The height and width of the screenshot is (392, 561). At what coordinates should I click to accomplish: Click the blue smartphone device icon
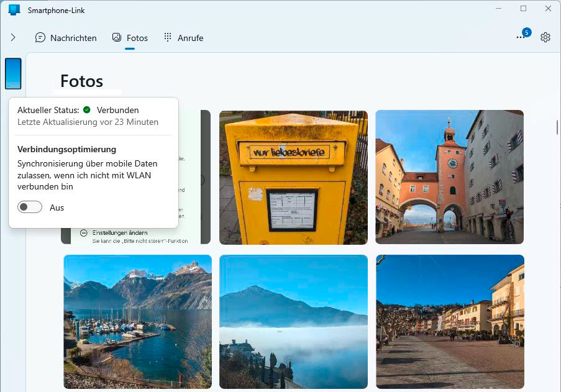point(13,73)
